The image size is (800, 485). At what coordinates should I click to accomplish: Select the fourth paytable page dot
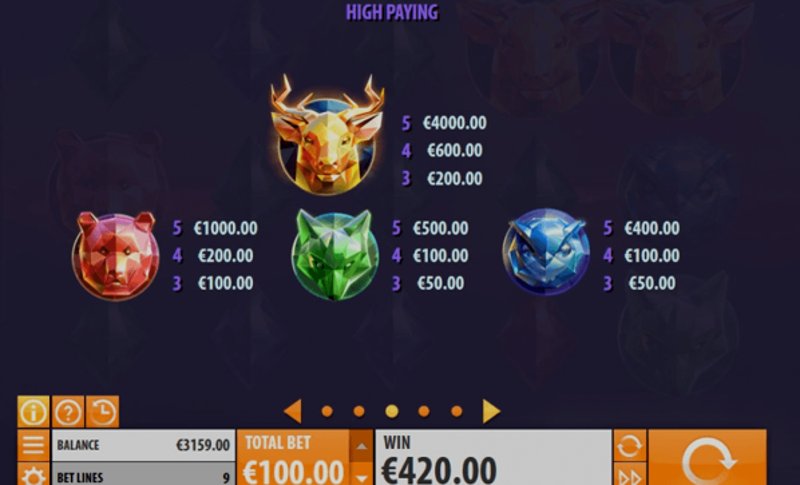424,411
